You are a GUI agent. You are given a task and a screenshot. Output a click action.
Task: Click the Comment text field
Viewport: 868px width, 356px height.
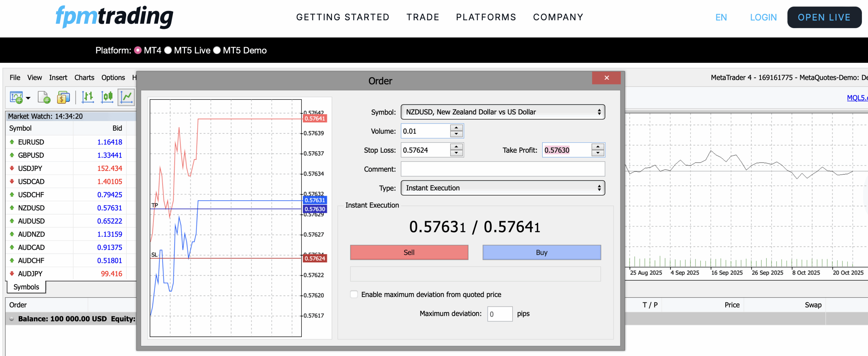click(x=502, y=169)
